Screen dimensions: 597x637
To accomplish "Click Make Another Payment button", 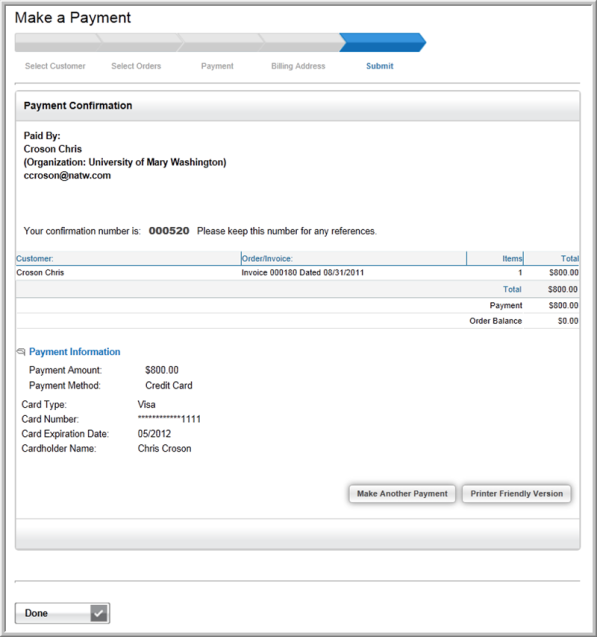I will pyautogui.click(x=402, y=494).
